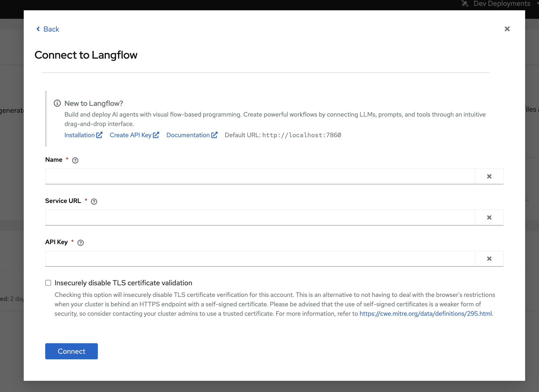Enable insecure TLS certificate validation checkbox
The height and width of the screenshot is (392, 539).
point(48,283)
